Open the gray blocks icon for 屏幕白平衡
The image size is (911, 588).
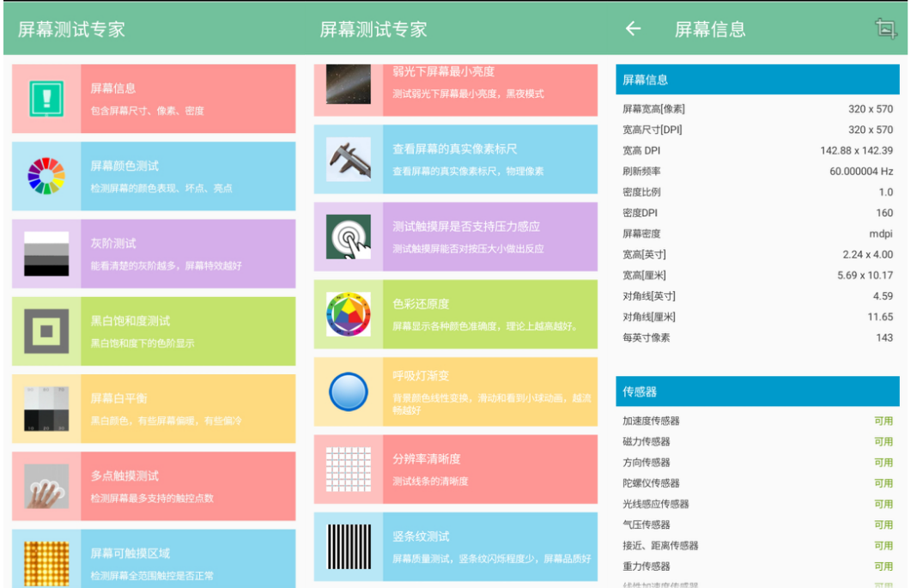(46, 409)
